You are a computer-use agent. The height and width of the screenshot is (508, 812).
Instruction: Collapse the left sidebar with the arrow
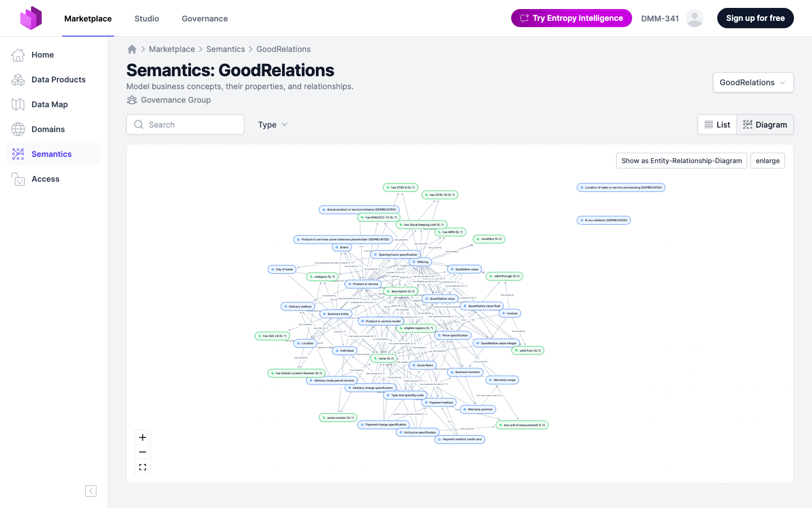[x=90, y=491]
